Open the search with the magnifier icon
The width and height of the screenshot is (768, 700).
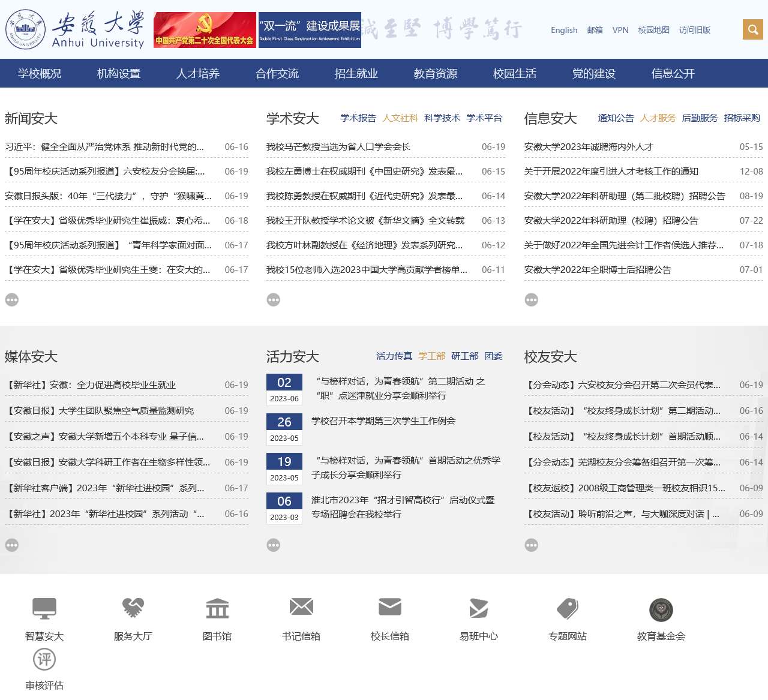(752, 29)
